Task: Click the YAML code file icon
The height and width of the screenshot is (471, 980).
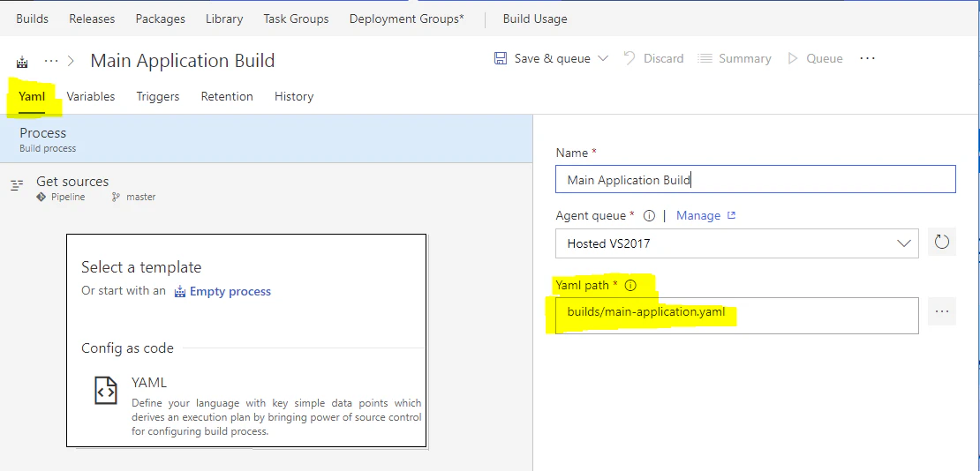Action: 106,391
